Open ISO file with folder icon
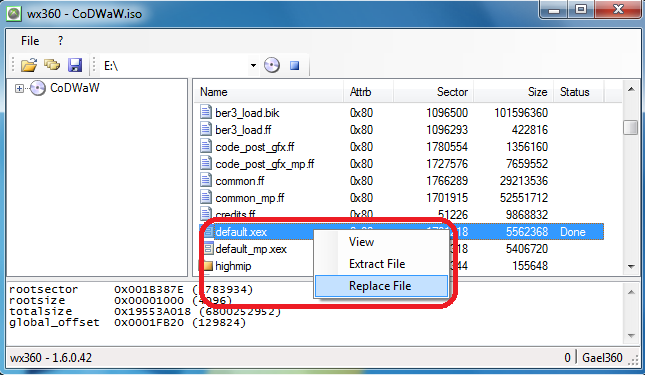The image size is (645, 375). point(29,65)
